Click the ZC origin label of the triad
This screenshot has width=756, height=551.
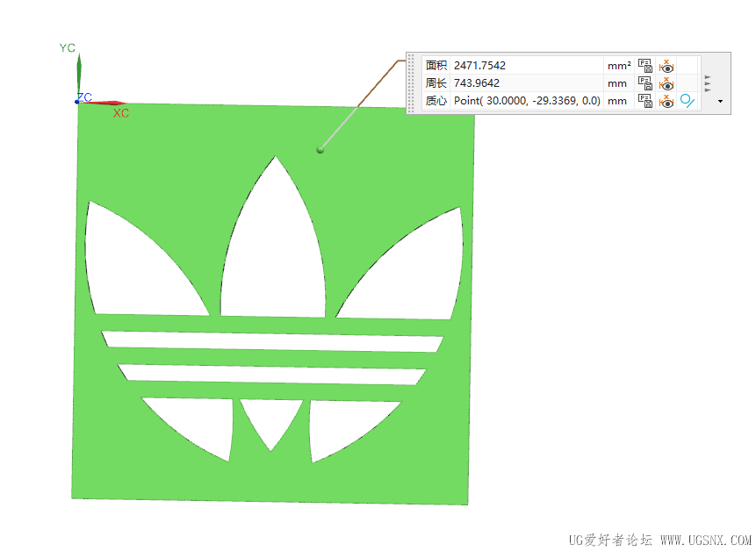click(x=85, y=97)
